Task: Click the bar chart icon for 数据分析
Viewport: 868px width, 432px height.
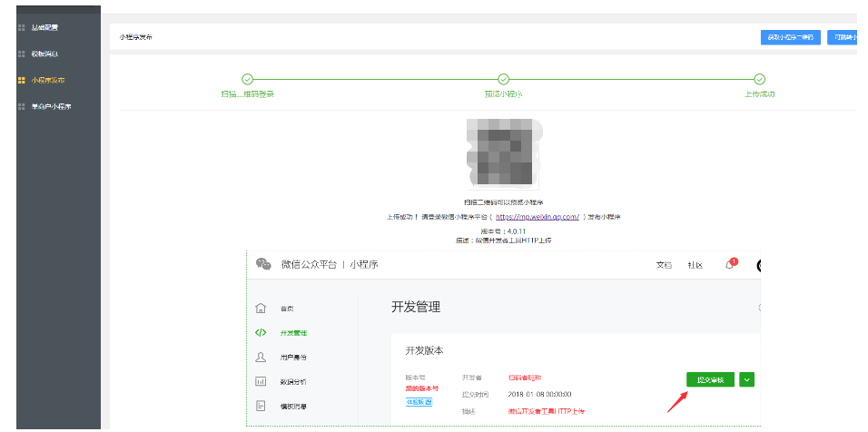Action: [261, 382]
